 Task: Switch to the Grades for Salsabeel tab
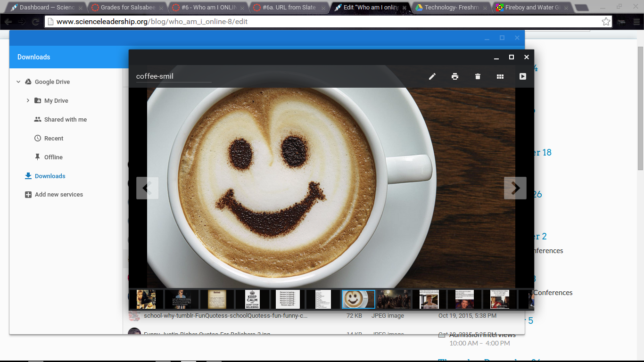127,8
